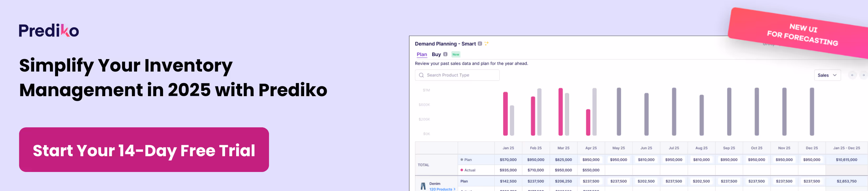Focus the Search Product Type field
This screenshot has height=191, width=868.
point(457,75)
